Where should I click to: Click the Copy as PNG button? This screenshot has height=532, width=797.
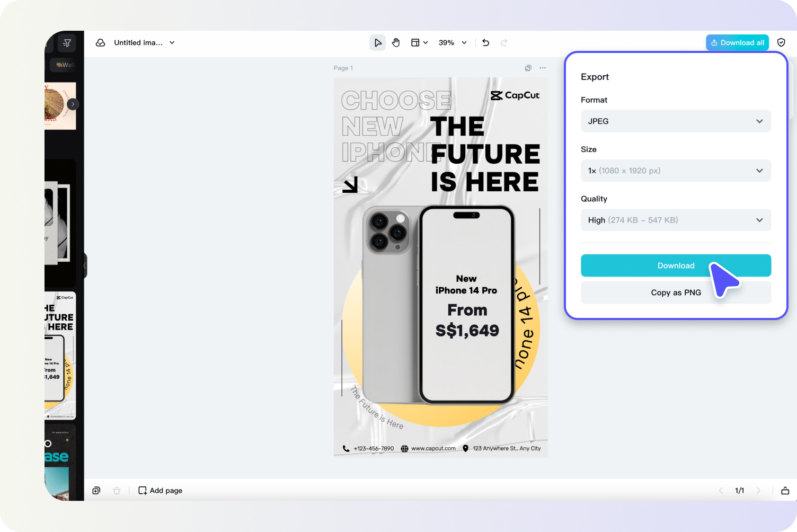(x=676, y=292)
